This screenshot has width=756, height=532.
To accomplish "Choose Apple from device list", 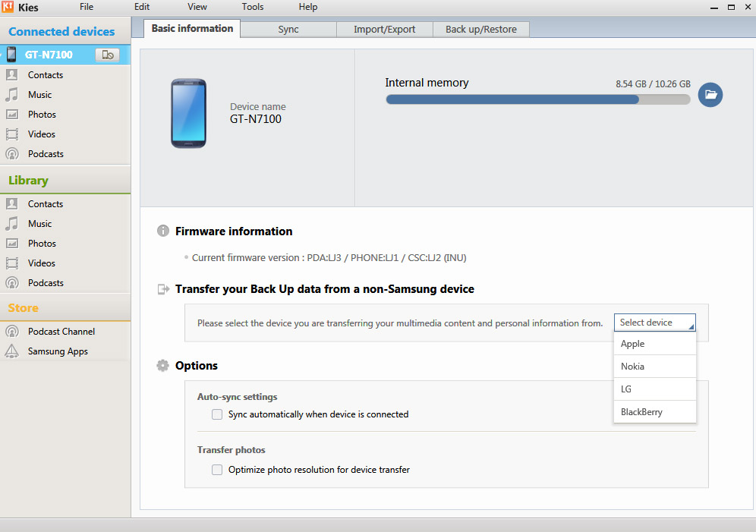I will point(655,344).
